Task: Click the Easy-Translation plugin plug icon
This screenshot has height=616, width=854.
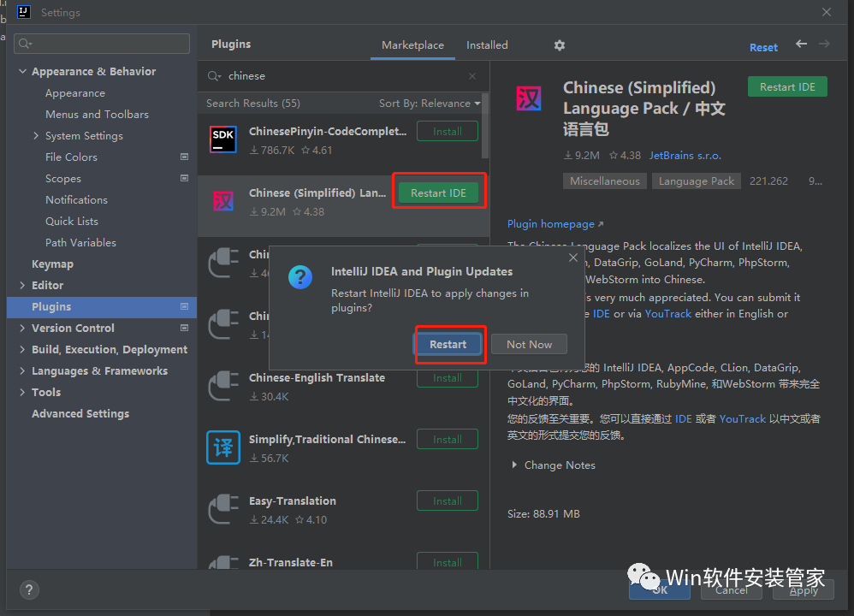Action: tap(223, 509)
